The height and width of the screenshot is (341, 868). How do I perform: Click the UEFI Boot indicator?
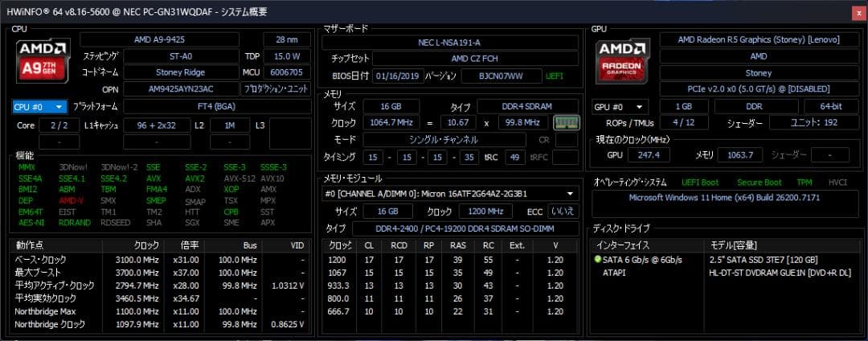(x=700, y=182)
